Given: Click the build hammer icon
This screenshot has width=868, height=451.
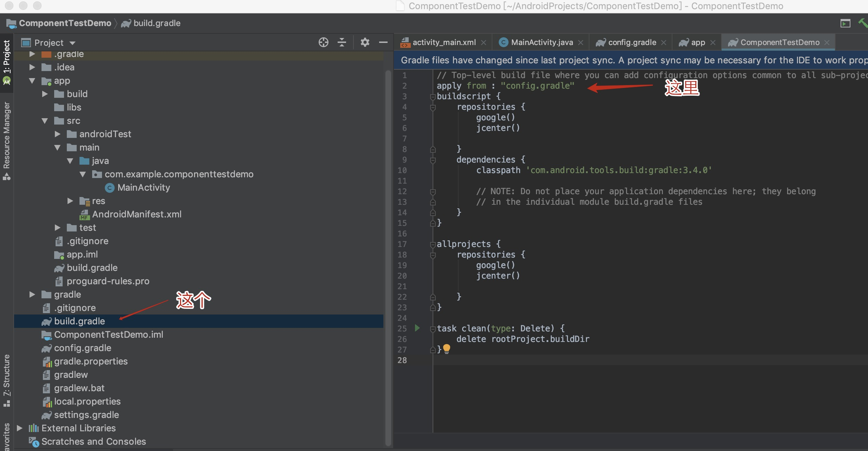Looking at the screenshot, I should (863, 23).
